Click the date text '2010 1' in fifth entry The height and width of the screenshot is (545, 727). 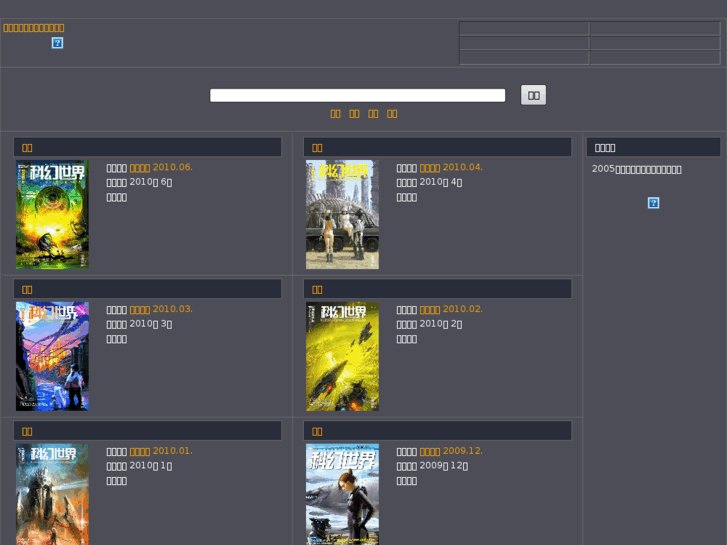tap(151, 466)
